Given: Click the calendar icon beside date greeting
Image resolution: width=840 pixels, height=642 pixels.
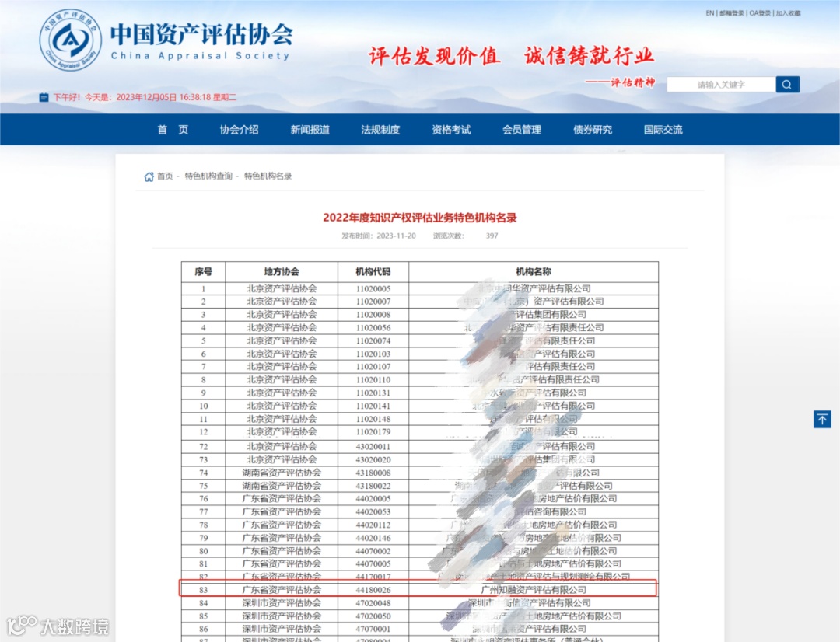Looking at the screenshot, I should 44,97.
